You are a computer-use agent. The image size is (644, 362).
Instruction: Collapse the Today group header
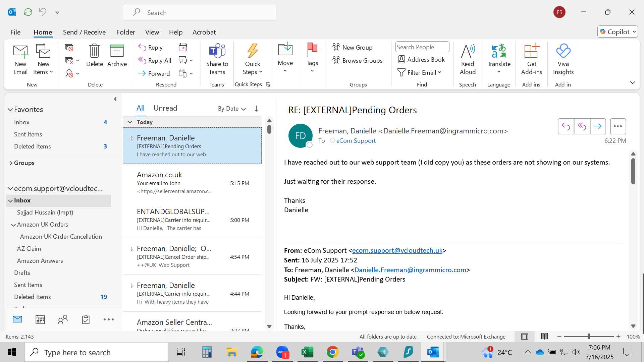(x=130, y=122)
